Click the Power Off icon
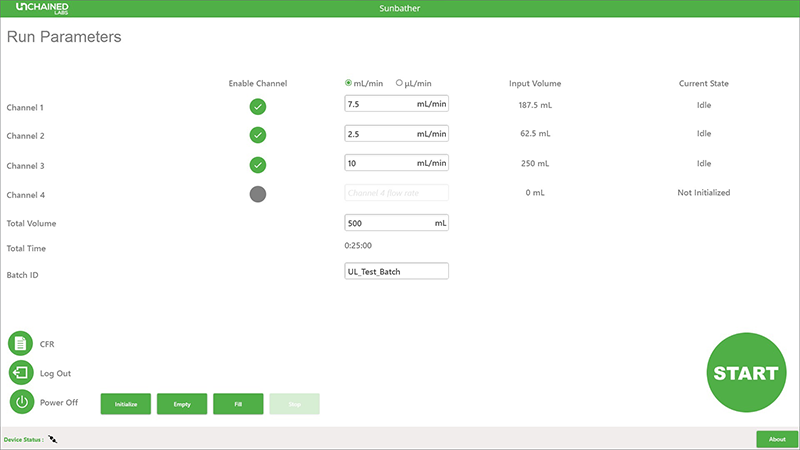800x450 pixels. [21, 402]
